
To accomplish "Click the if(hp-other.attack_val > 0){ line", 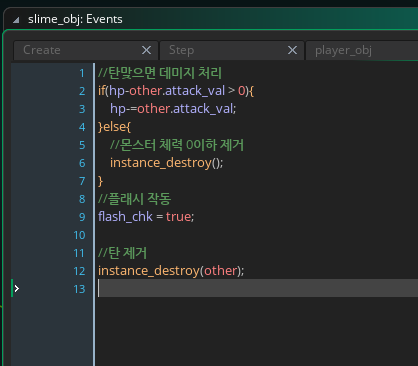I will click(176, 91).
